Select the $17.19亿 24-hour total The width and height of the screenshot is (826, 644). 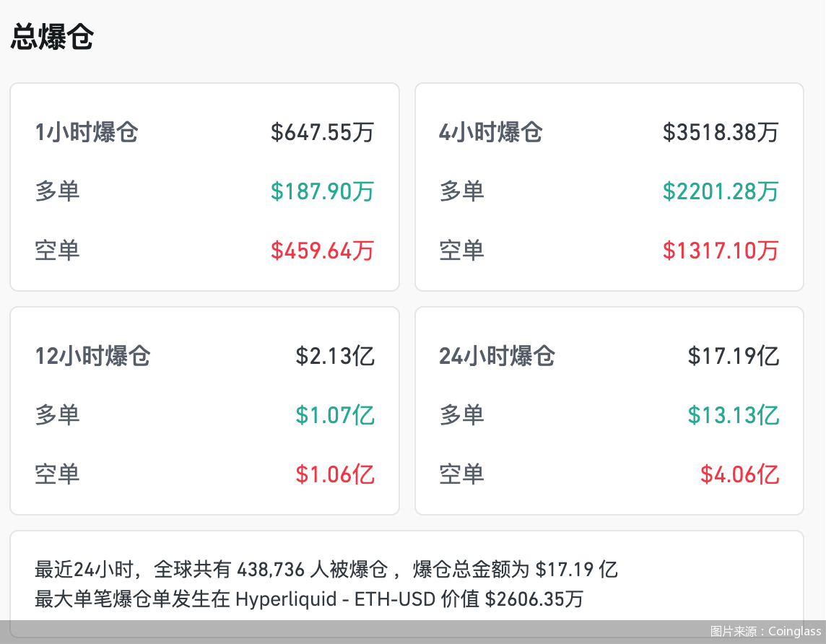pos(733,356)
